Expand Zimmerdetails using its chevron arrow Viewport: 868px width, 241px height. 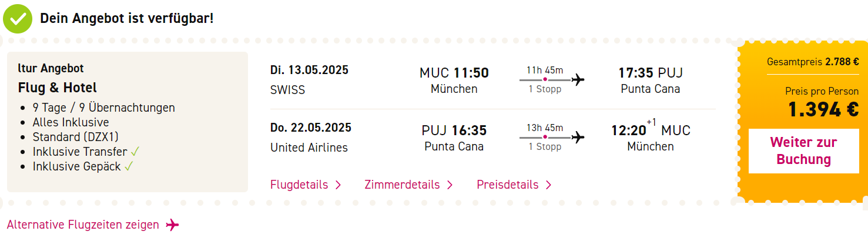pyautogui.click(x=450, y=185)
